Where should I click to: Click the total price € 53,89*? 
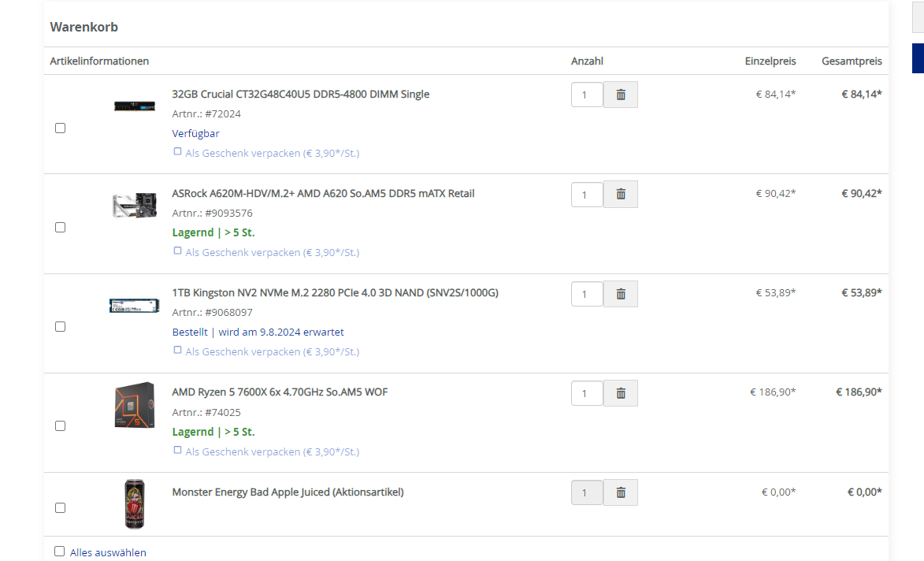pyautogui.click(x=862, y=292)
